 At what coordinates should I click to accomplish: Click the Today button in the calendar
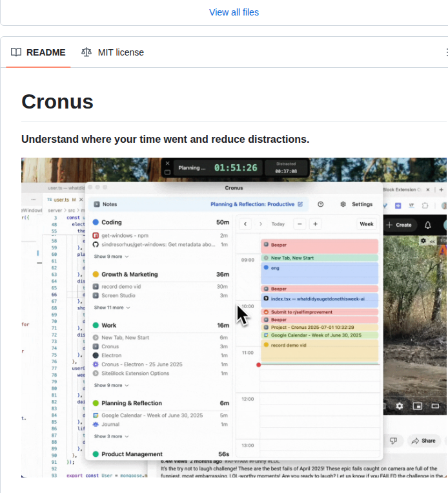pyautogui.click(x=278, y=224)
